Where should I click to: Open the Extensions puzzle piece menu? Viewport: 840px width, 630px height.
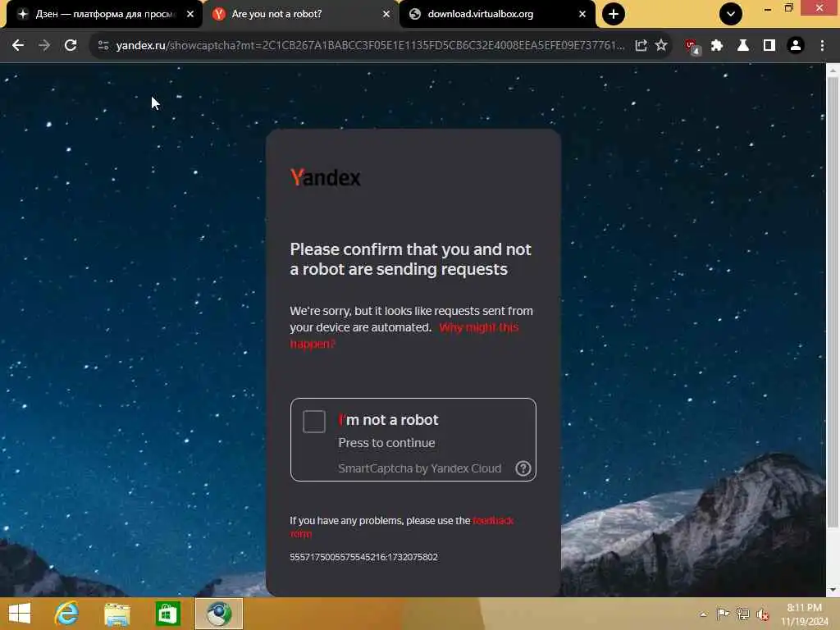(717, 46)
